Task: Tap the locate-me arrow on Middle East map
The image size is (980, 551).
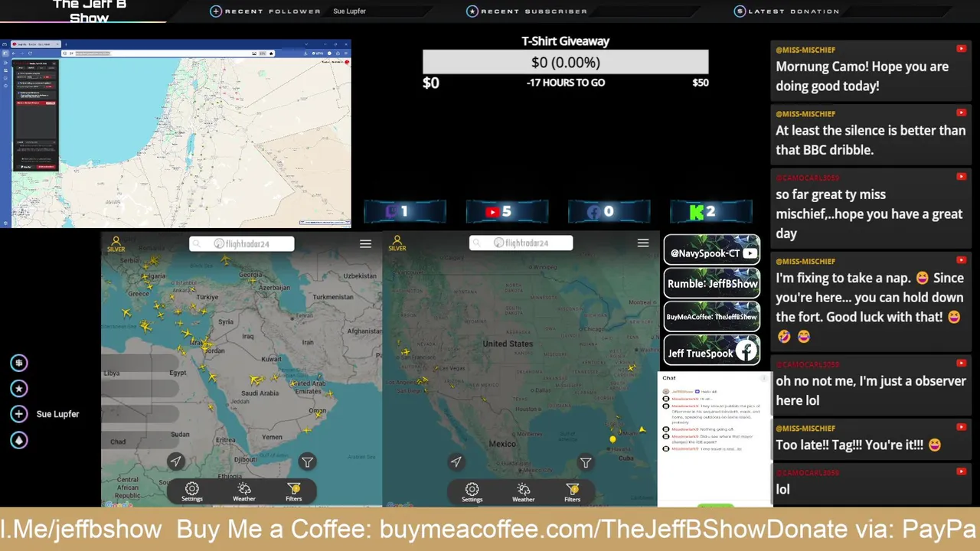Action: point(176,461)
